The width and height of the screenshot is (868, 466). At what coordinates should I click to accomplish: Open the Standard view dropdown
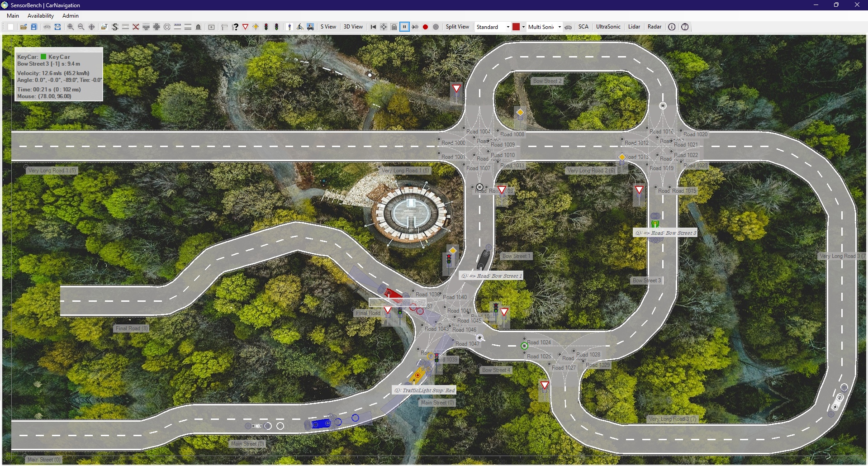pyautogui.click(x=508, y=27)
